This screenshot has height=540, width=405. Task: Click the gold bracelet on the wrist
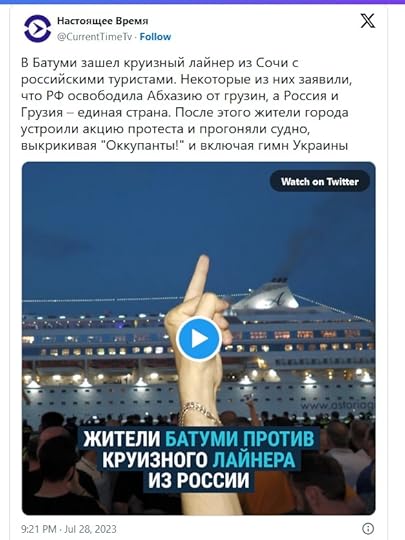coord(199,412)
